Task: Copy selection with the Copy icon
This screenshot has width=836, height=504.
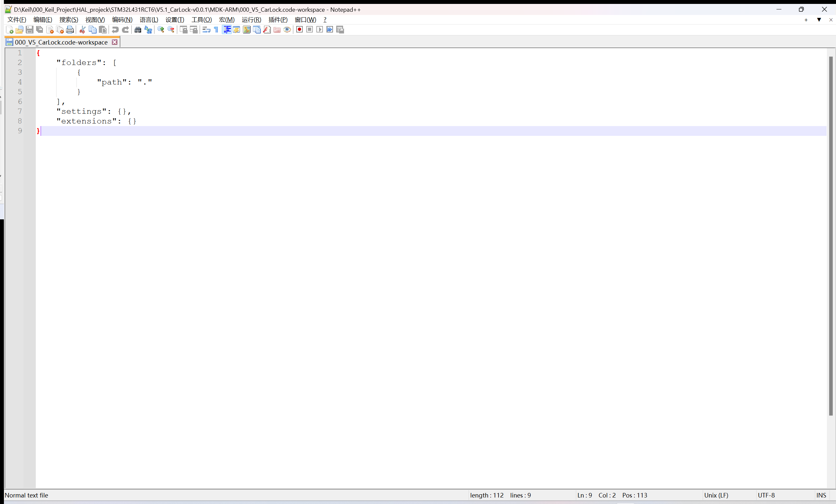Action: [x=92, y=30]
